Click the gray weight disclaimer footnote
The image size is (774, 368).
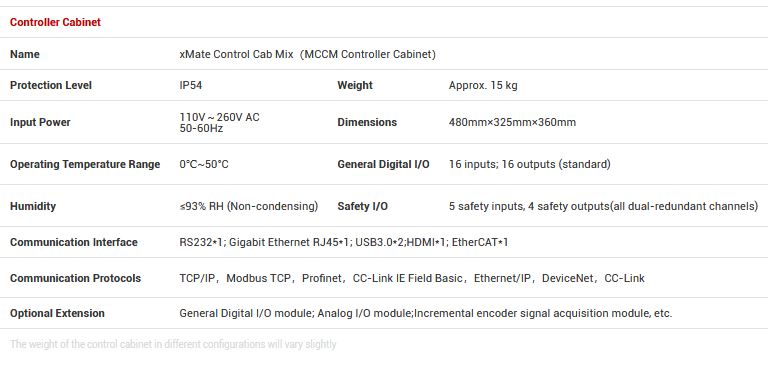[173, 344]
